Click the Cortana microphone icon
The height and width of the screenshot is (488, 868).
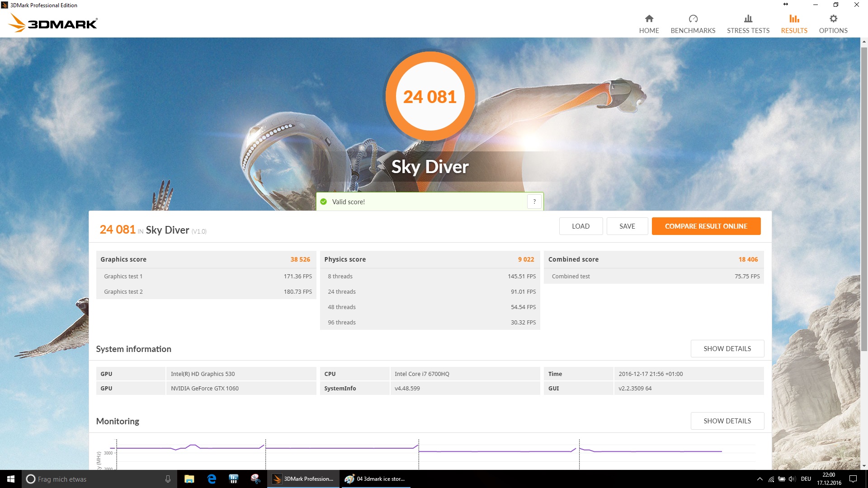168,479
